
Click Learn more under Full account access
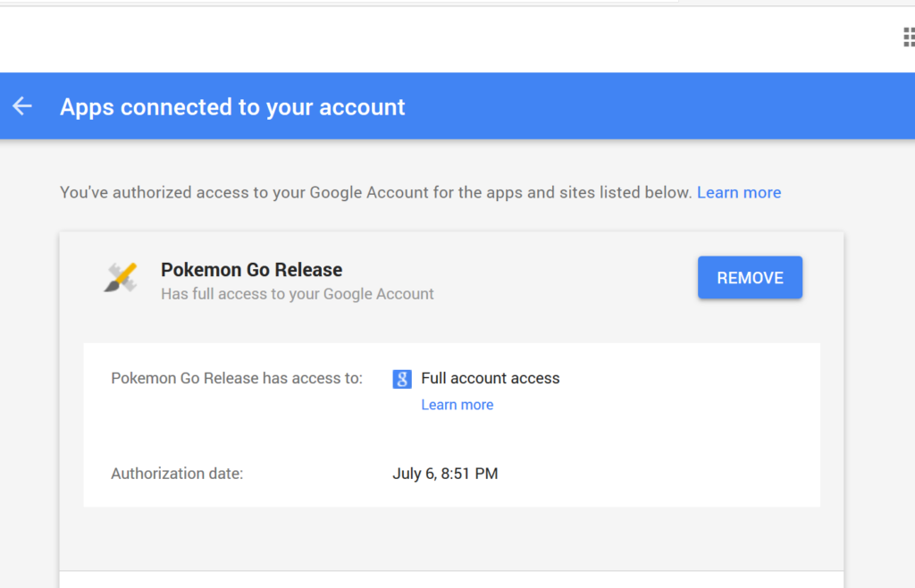click(457, 404)
